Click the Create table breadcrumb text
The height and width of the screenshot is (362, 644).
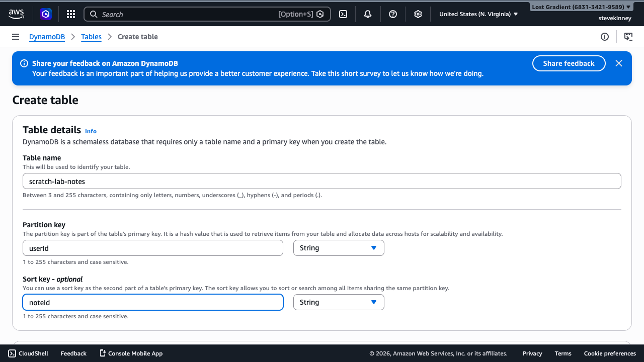click(x=137, y=37)
